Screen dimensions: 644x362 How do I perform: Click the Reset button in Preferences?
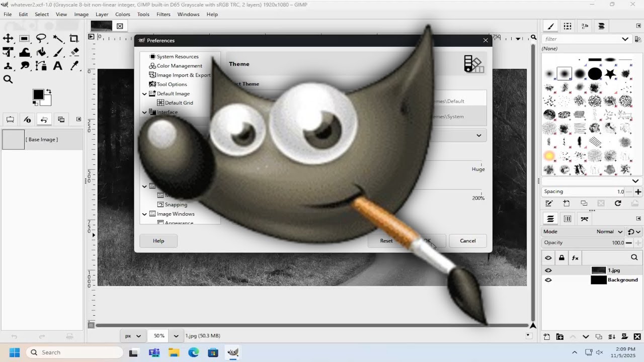click(386, 241)
